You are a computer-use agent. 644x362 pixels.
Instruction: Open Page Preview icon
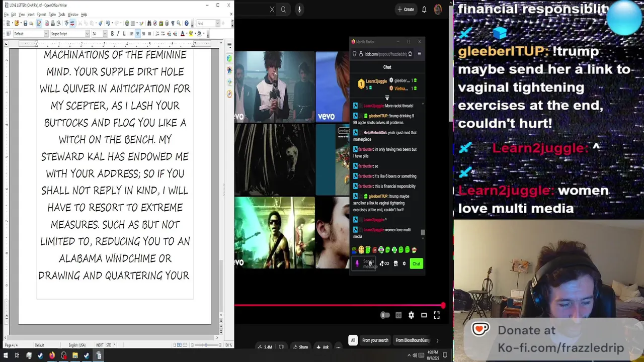[58, 23]
